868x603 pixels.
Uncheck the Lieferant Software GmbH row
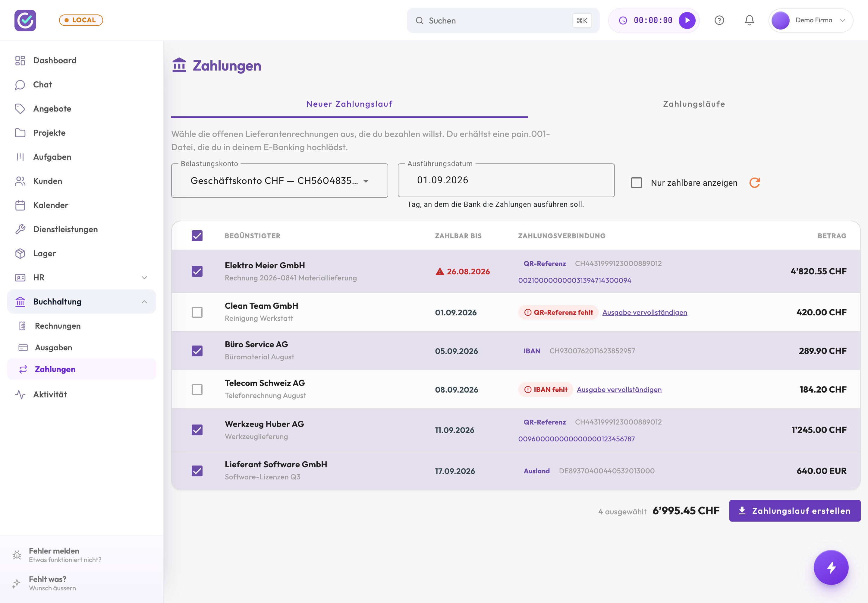click(197, 471)
